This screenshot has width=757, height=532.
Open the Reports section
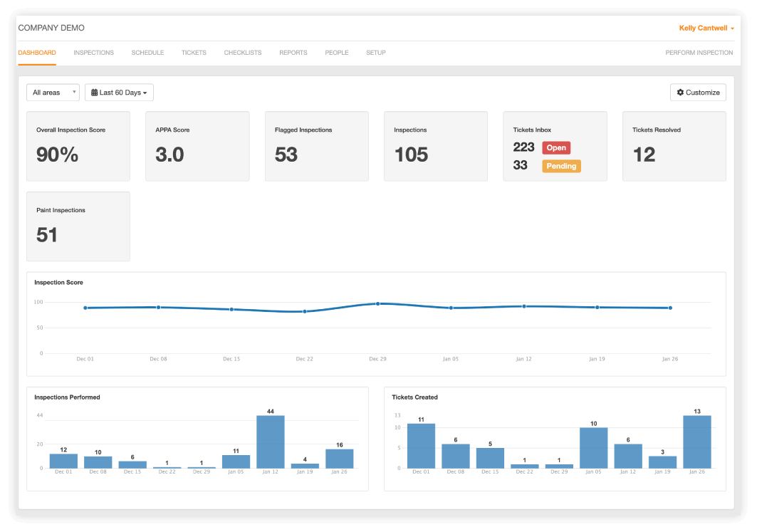pos(293,52)
